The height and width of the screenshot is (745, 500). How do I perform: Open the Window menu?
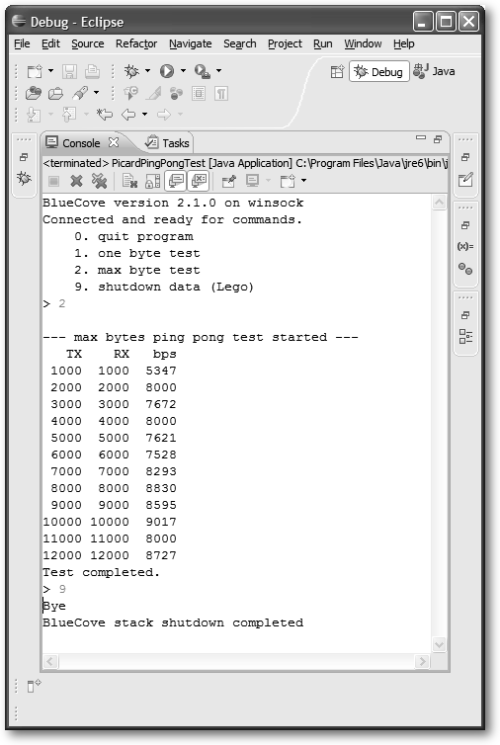pyautogui.click(x=363, y=44)
